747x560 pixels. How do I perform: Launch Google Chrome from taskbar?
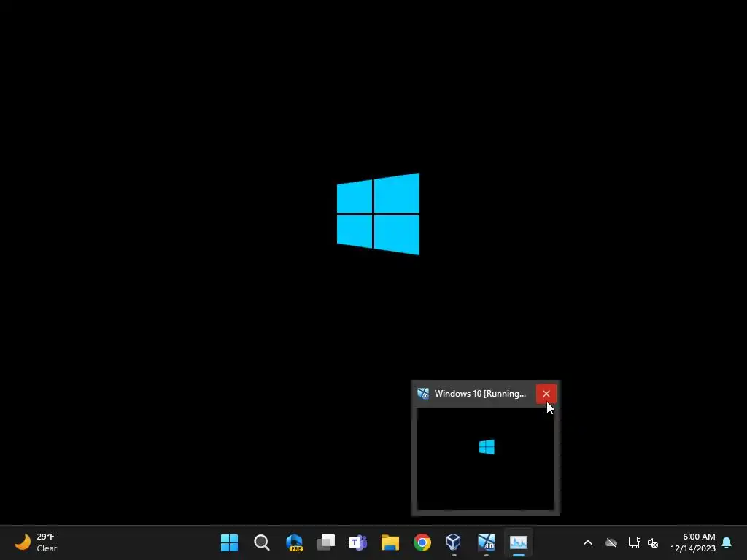(x=422, y=542)
